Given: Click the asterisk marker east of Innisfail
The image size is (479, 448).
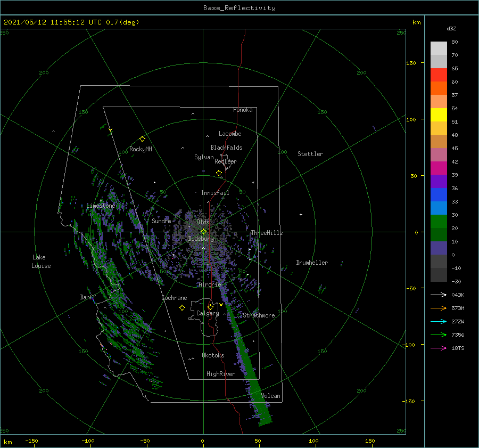Looking at the screenshot, I should [253, 183].
